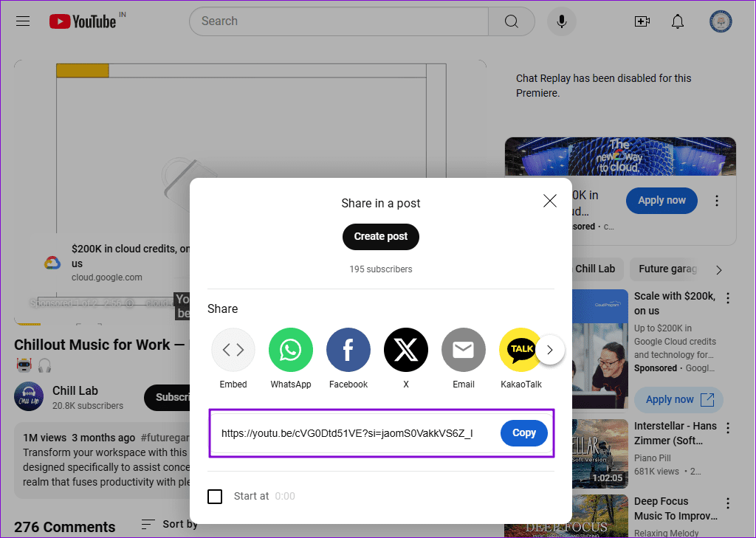The height and width of the screenshot is (538, 756).
Task: Click inside the share URL field
Action: [347, 433]
